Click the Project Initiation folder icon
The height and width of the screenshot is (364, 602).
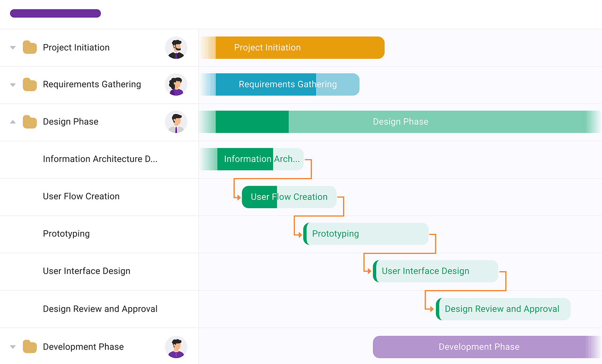[x=30, y=48]
